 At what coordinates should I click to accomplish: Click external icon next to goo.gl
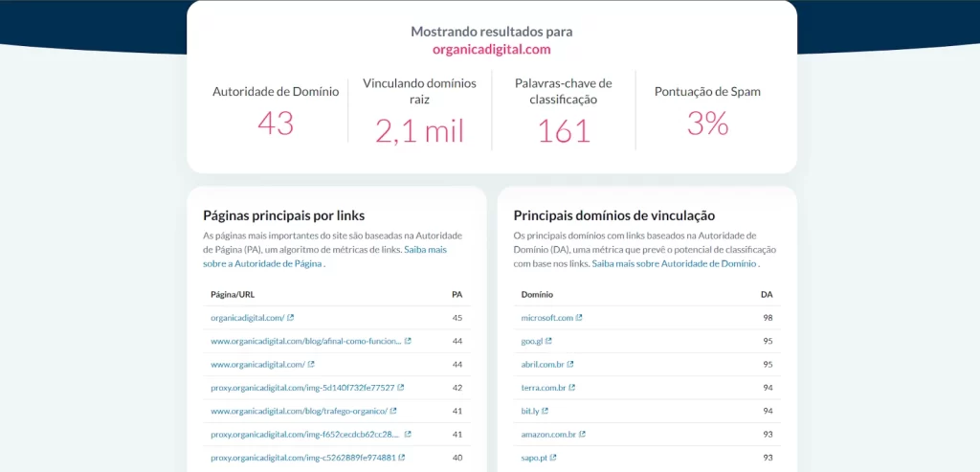coord(548,341)
